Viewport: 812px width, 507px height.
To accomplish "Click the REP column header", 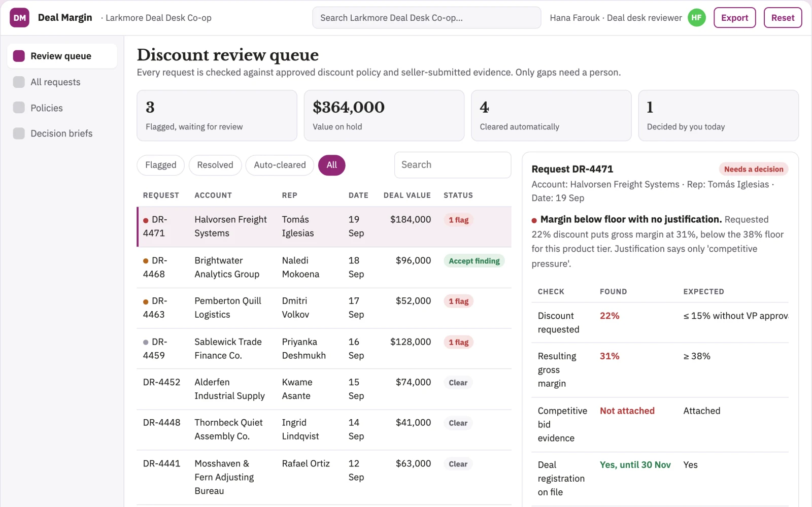I will pos(290,195).
